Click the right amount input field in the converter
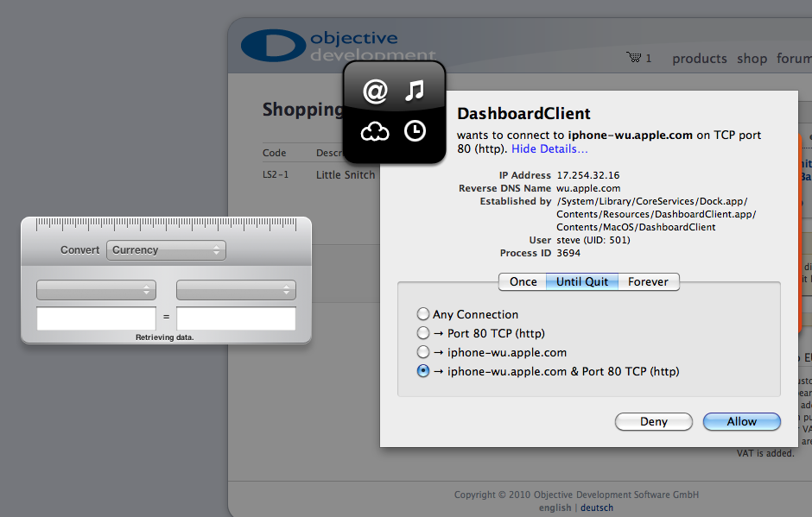Image resolution: width=812 pixels, height=517 pixels. coord(236,318)
